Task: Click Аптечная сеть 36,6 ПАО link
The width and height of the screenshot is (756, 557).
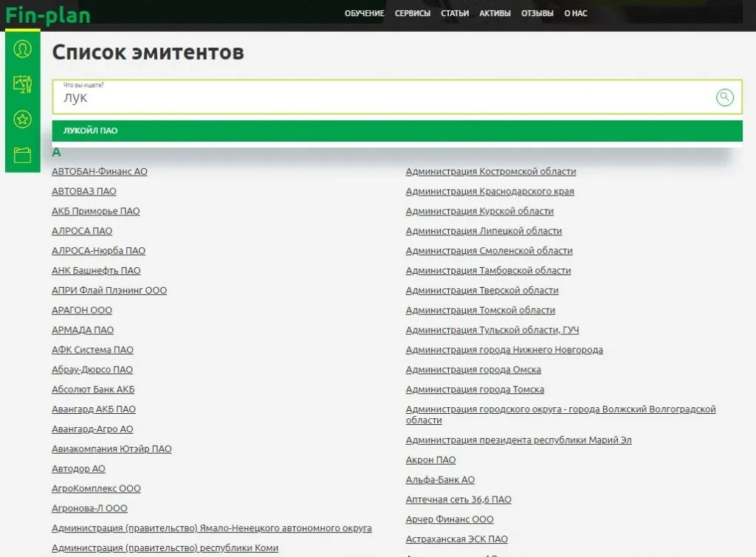Action: 458,499
